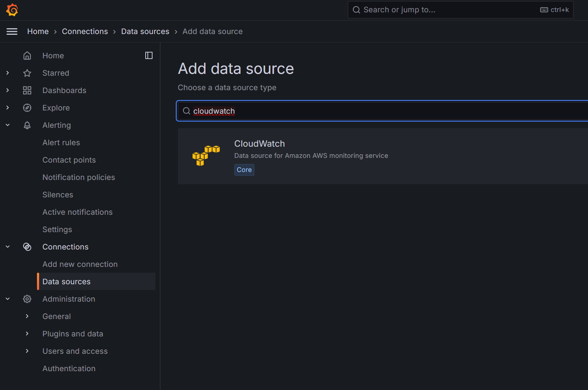This screenshot has width=588, height=390.
Task: Open Plugins and data item
Action: (73, 334)
